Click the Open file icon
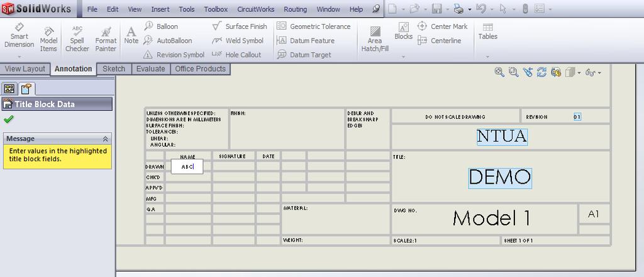 coord(415,9)
